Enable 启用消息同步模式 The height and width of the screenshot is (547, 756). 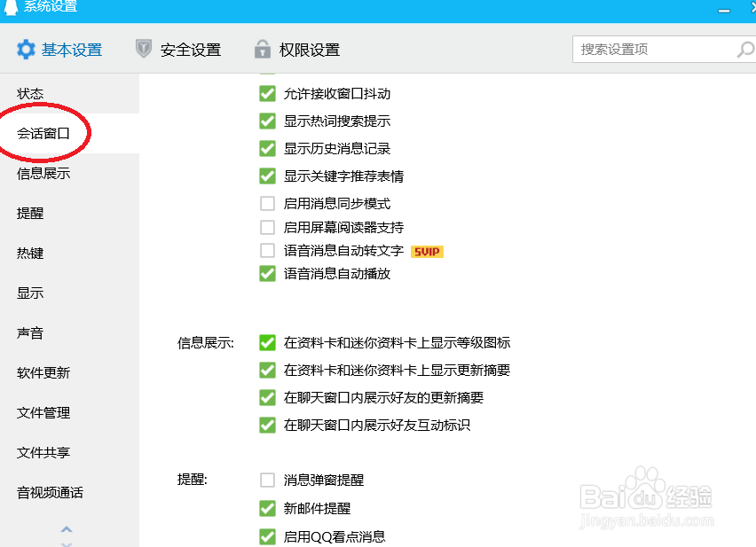pos(267,203)
